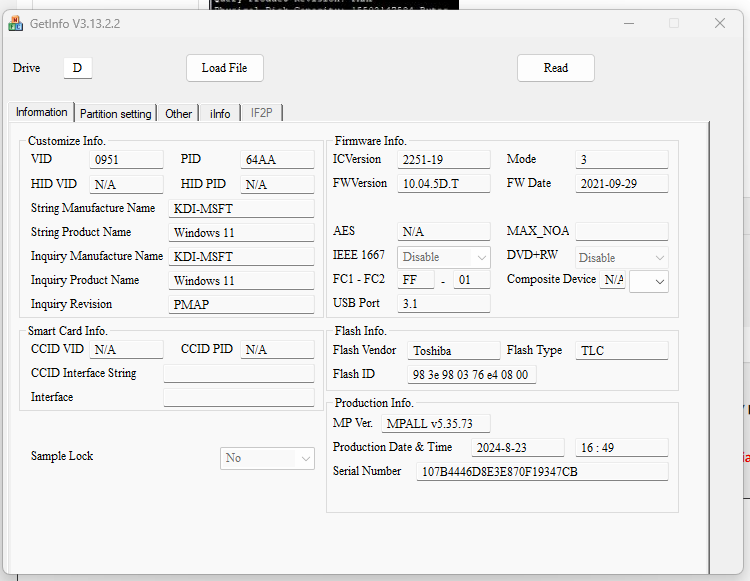
Task: Click the PID field showing 64AA
Action: point(277,160)
